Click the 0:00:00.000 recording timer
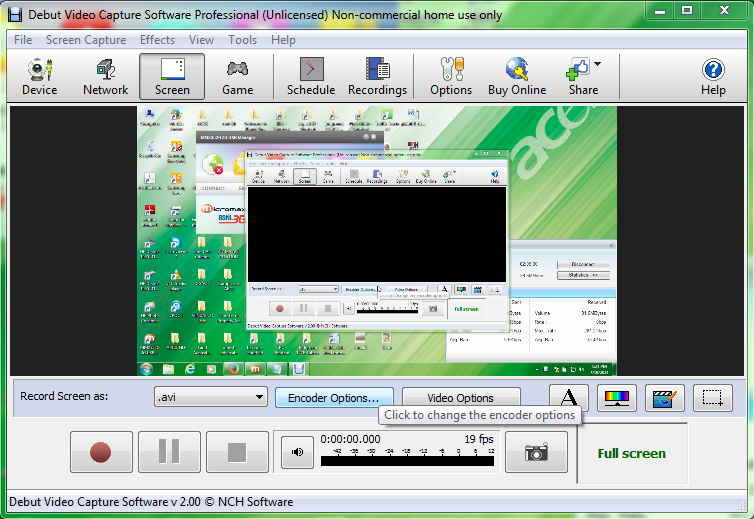The height and width of the screenshot is (519, 754). tap(350, 439)
